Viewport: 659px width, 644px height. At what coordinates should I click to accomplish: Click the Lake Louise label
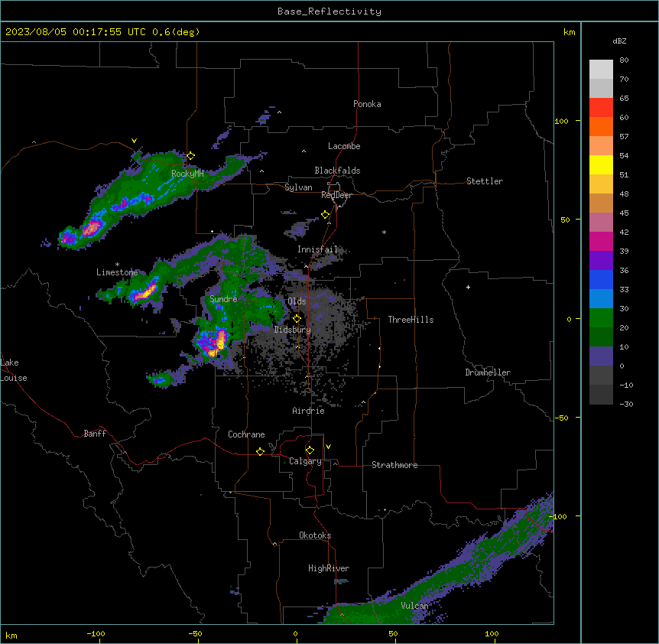click(14, 370)
